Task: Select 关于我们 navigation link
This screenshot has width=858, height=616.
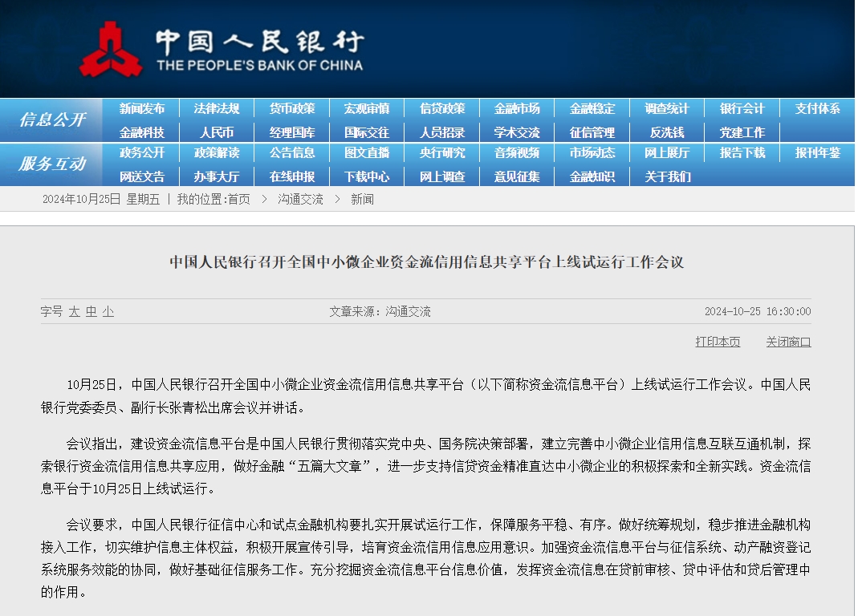Action: pos(667,176)
